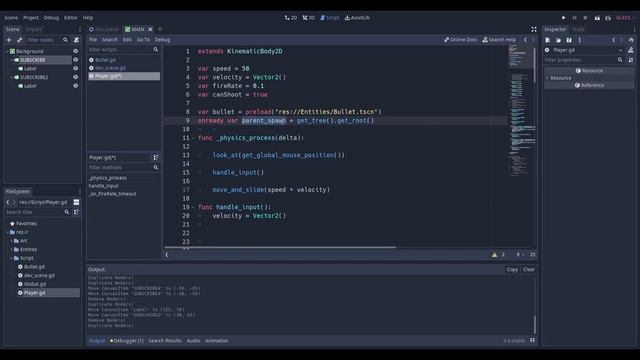
Task: Click the Output panel expand icon
Action: click(x=532, y=340)
